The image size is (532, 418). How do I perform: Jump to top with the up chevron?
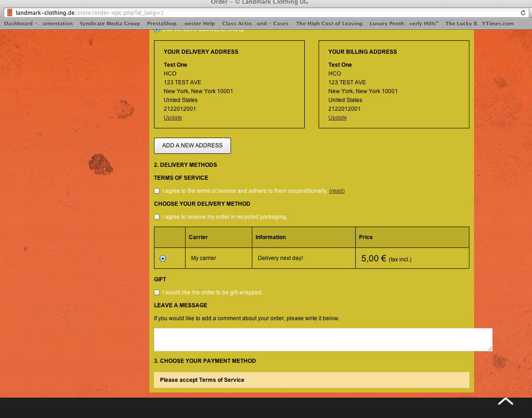click(505, 401)
